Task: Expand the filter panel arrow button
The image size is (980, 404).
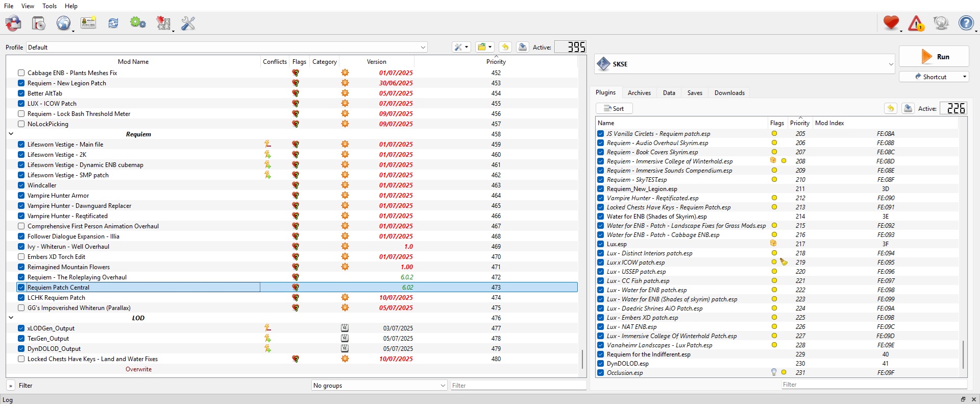Action: [x=10, y=386]
